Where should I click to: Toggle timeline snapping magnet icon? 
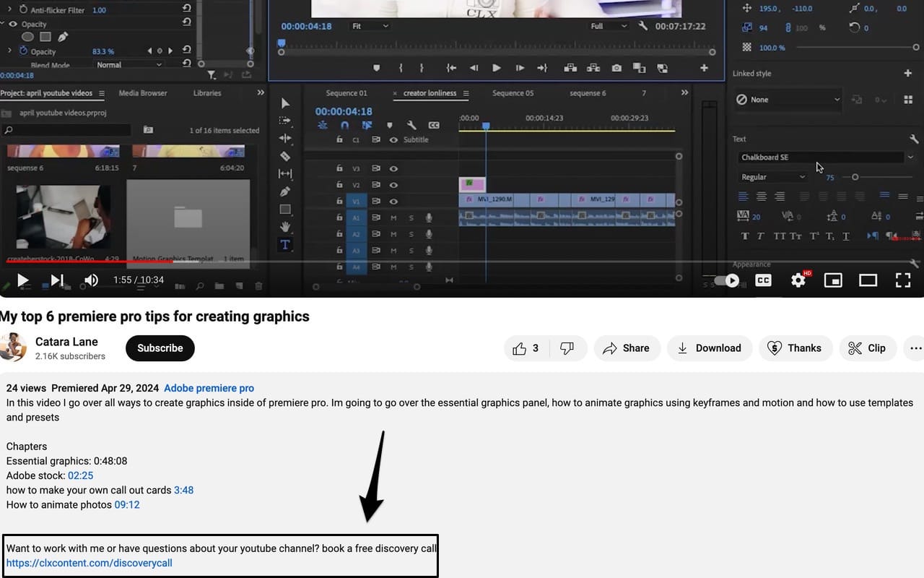pyautogui.click(x=345, y=125)
